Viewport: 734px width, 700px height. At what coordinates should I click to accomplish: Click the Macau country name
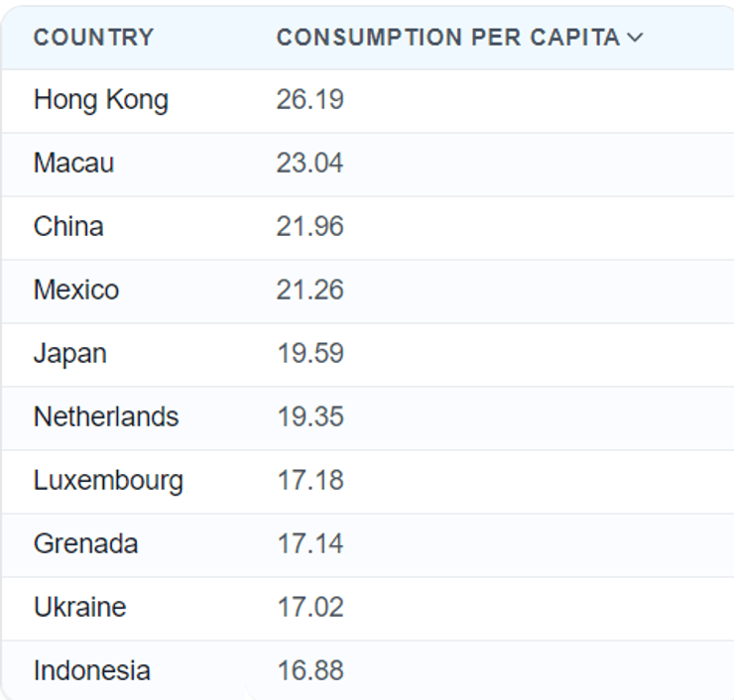(x=73, y=164)
